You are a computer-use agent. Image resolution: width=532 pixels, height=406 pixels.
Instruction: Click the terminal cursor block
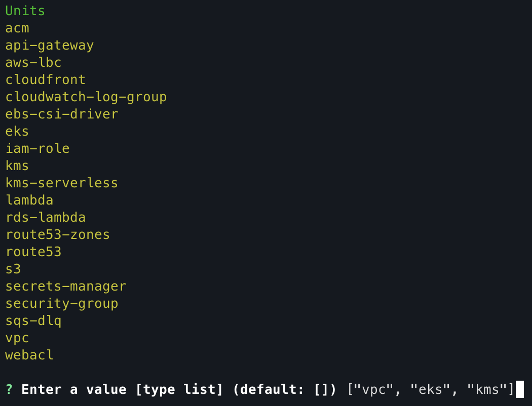(x=519, y=389)
